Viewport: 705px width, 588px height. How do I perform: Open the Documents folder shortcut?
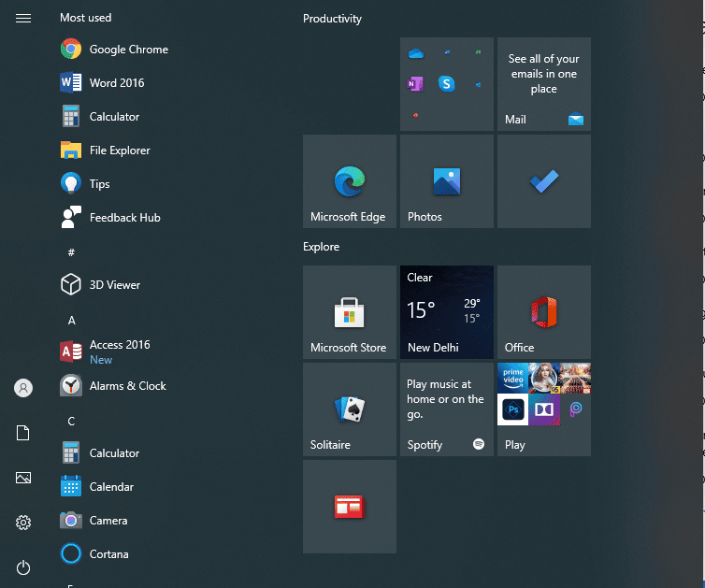pos(23,433)
